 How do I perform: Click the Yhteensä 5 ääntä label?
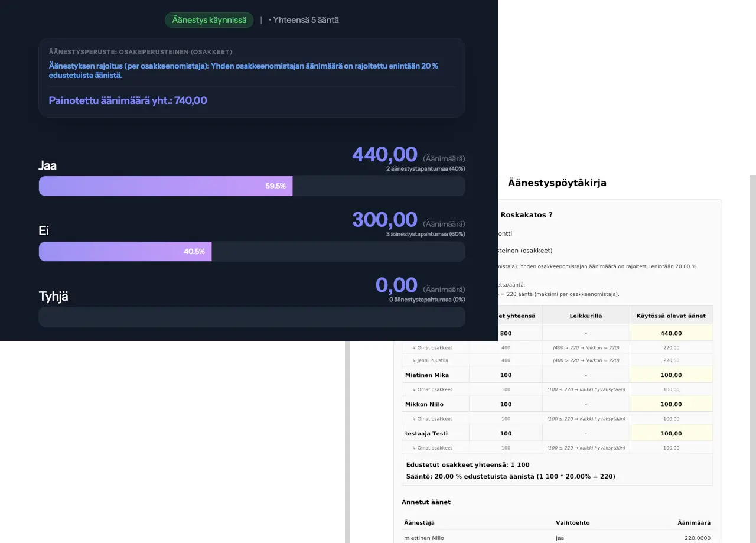tap(305, 20)
